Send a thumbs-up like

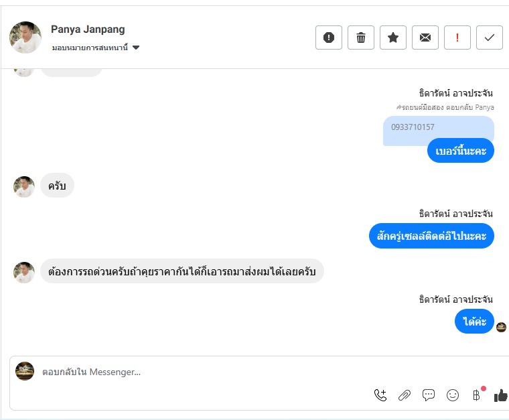(x=500, y=395)
